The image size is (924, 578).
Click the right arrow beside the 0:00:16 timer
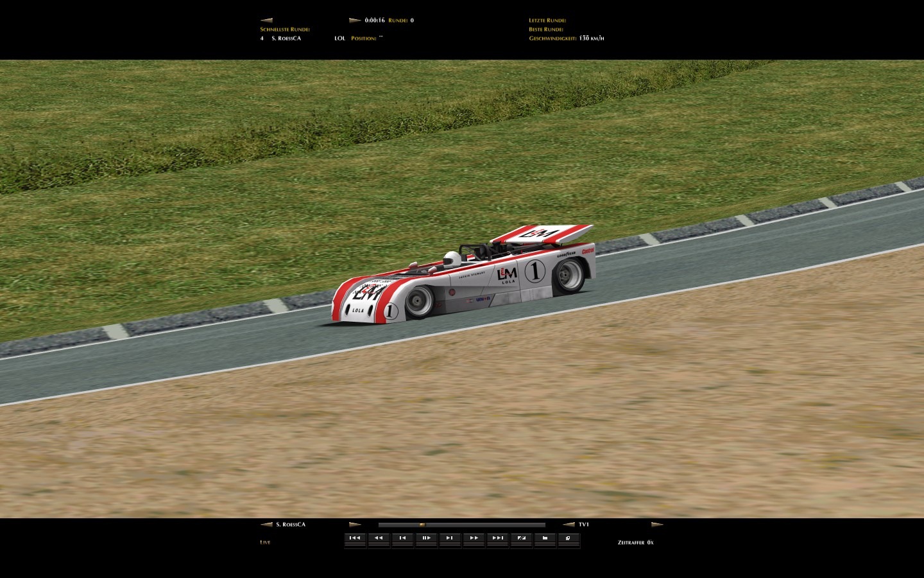(355, 21)
